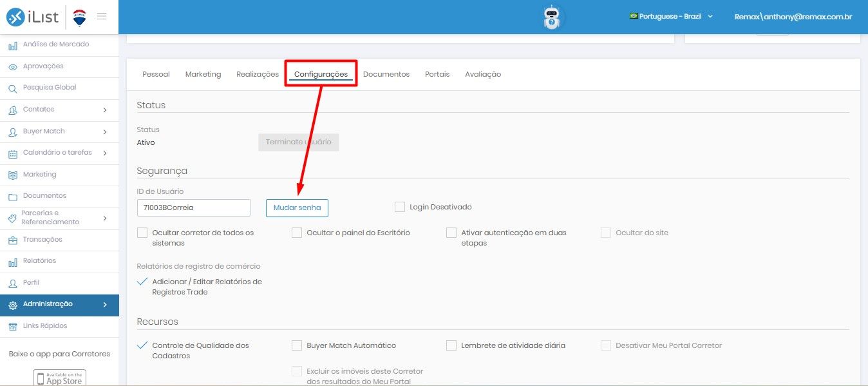The height and width of the screenshot is (386, 868).
Task: Open the Portuguese - Brazil language dropdown
Action: click(x=671, y=16)
